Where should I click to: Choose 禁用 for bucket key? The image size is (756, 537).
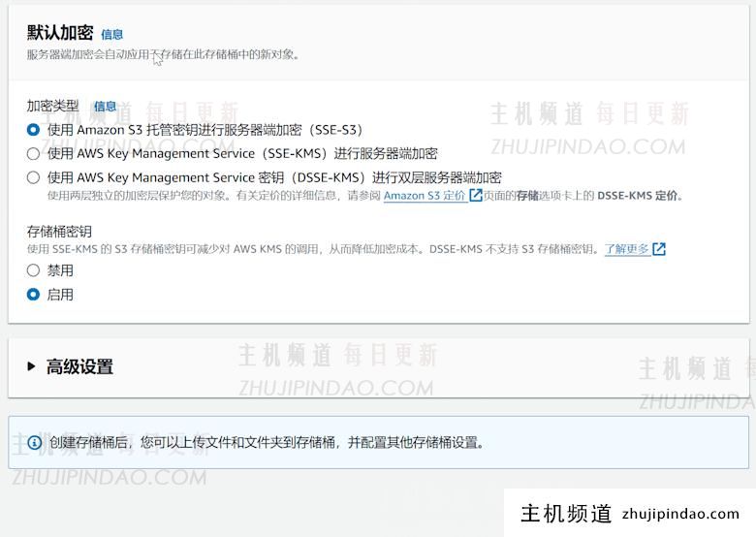33,270
